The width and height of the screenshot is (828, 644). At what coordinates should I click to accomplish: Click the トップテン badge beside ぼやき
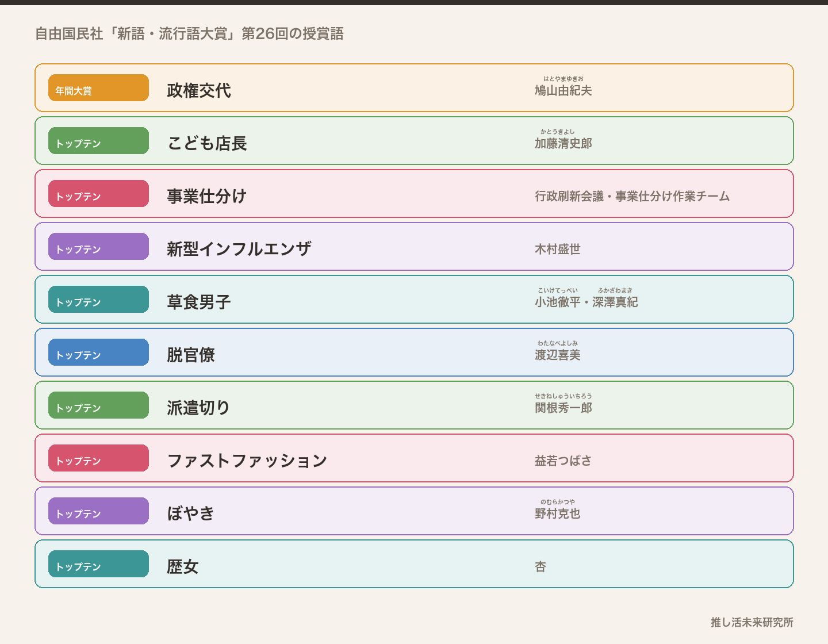click(x=98, y=511)
